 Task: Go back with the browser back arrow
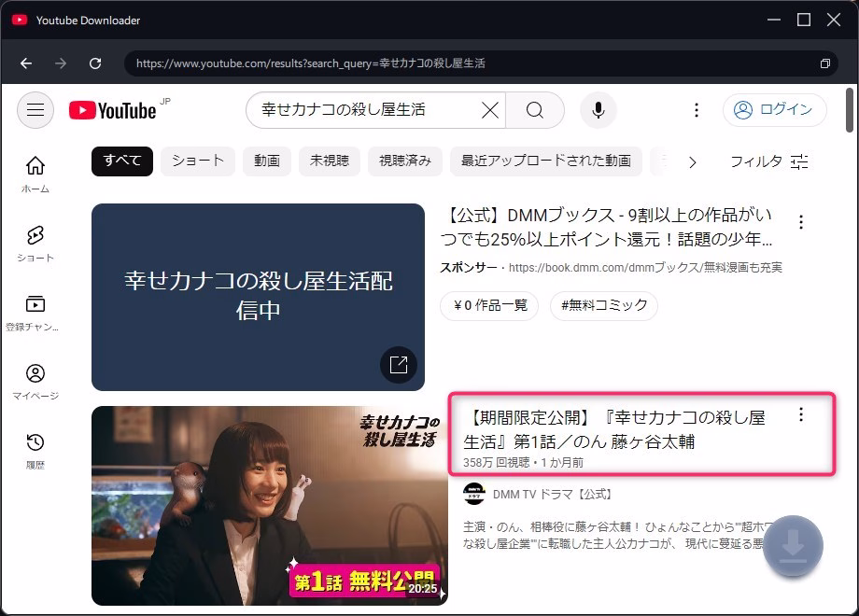click(26, 63)
